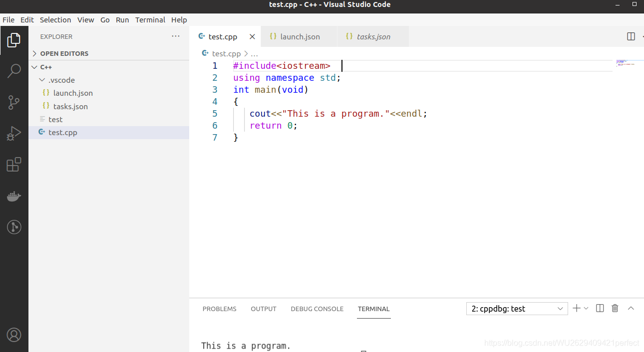Click line number 1 in gutter
This screenshot has width=644, height=352.
pos(215,66)
